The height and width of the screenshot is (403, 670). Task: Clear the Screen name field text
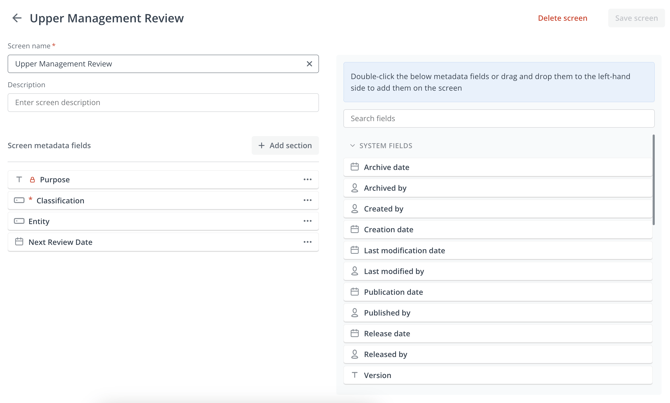(x=309, y=64)
